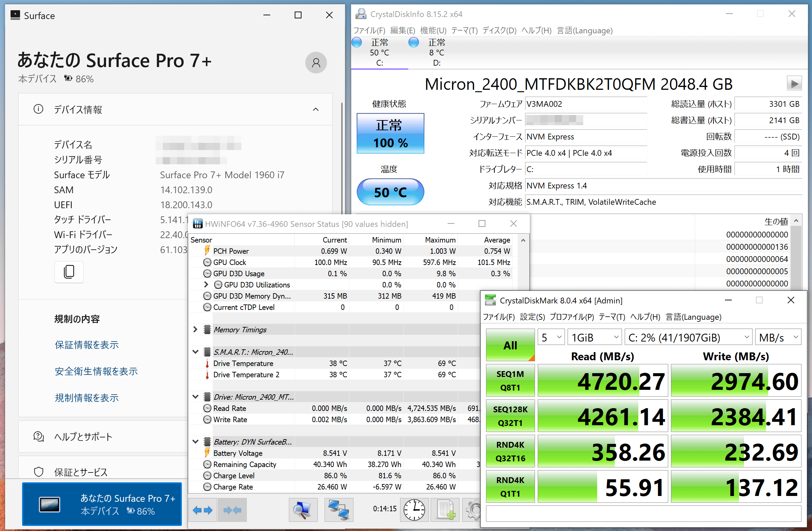812x531 pixels.
Task: Click HWiNFO expand-columns arrows icon
Action: click(x=203, y=510)
